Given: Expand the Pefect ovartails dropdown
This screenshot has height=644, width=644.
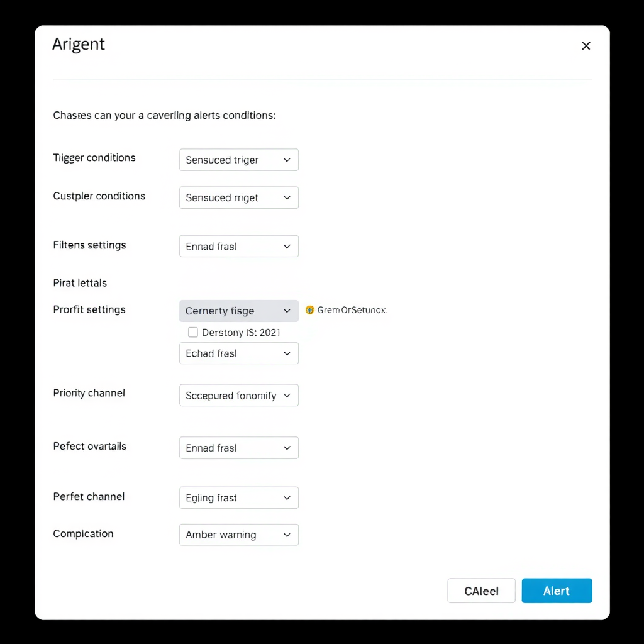Looking at the screenshot, I should point(238,448).
